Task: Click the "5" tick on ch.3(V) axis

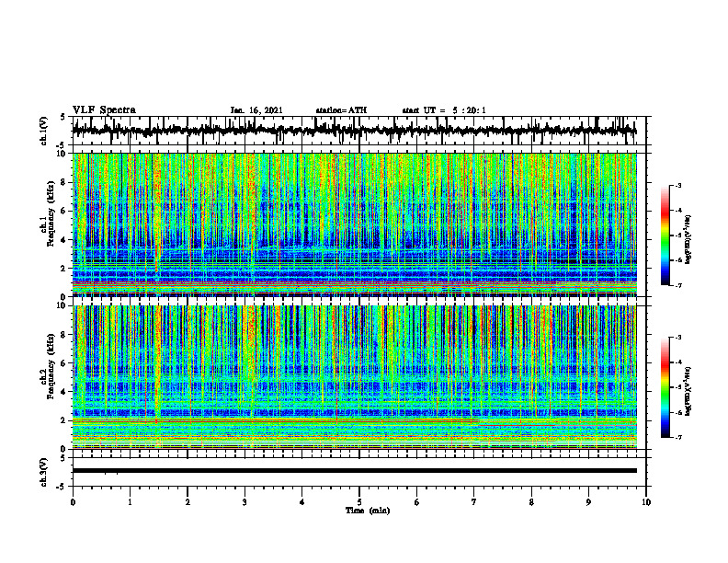Action: tap(63, 459)
